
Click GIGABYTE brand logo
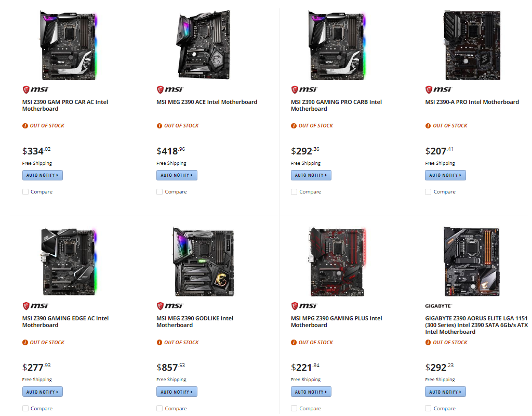[x=438, y=306]
